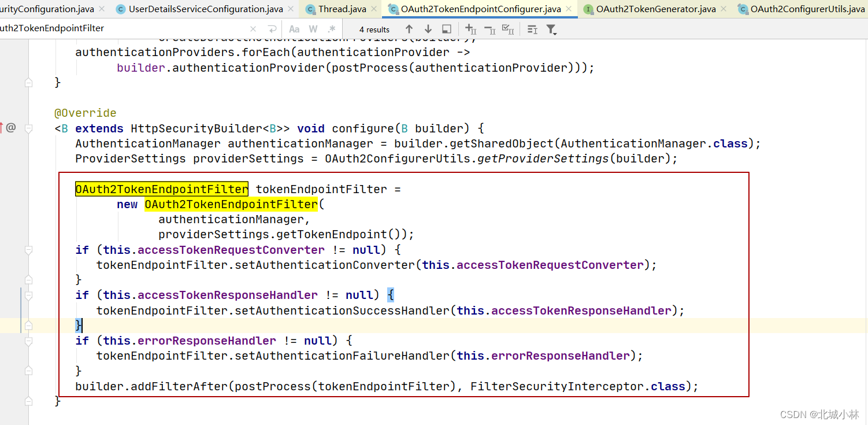Clear the search field text

(x=253, y=29)
